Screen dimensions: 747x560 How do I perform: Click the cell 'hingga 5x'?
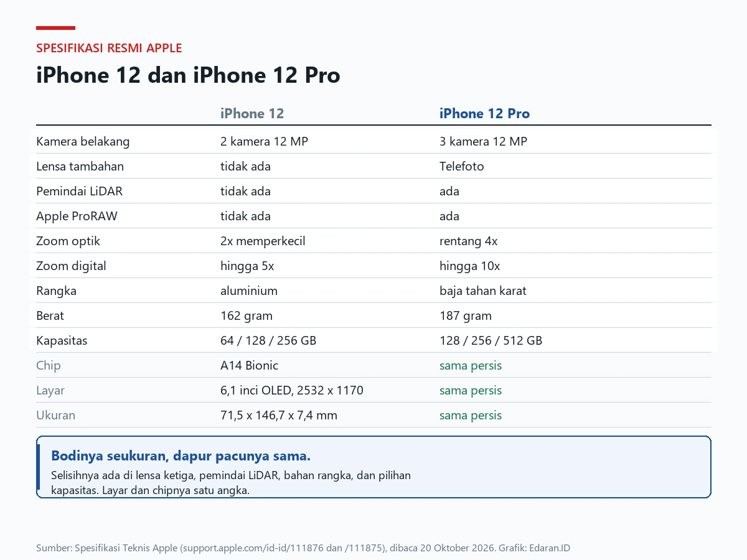pos(247,266)
